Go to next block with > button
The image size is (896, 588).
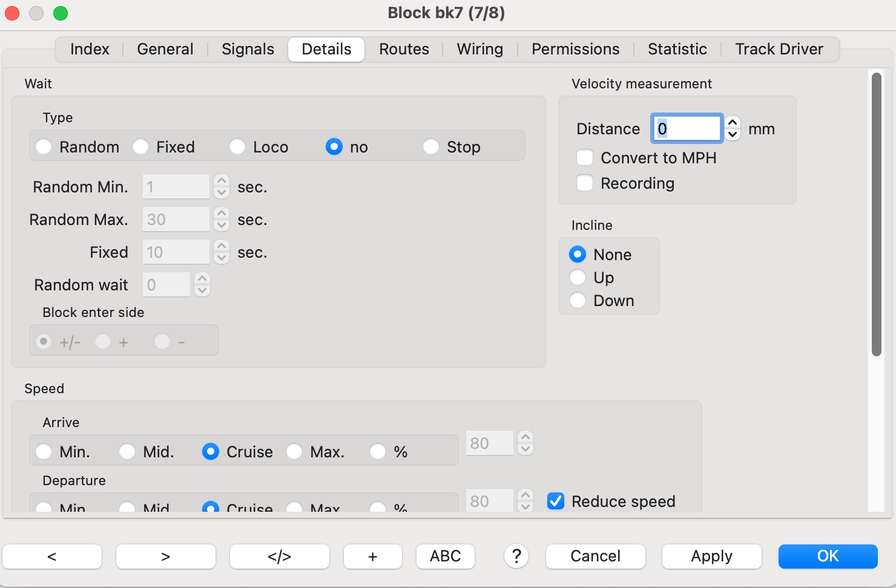(165, 557)
